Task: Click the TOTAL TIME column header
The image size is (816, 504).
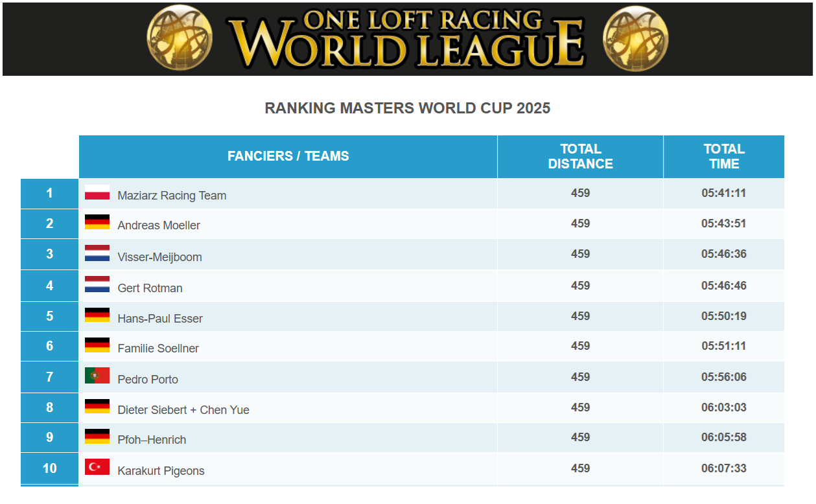Action: click(x=724, y=156)
